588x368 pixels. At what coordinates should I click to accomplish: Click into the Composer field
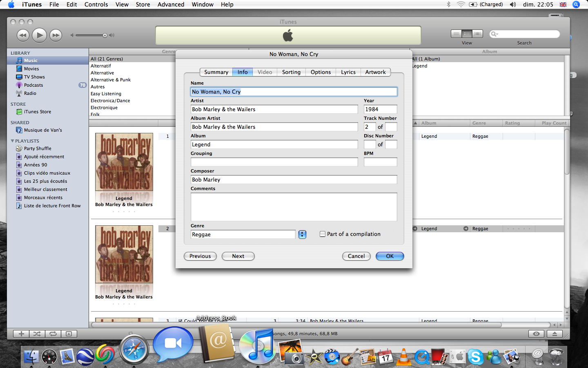tap(294, 180)
